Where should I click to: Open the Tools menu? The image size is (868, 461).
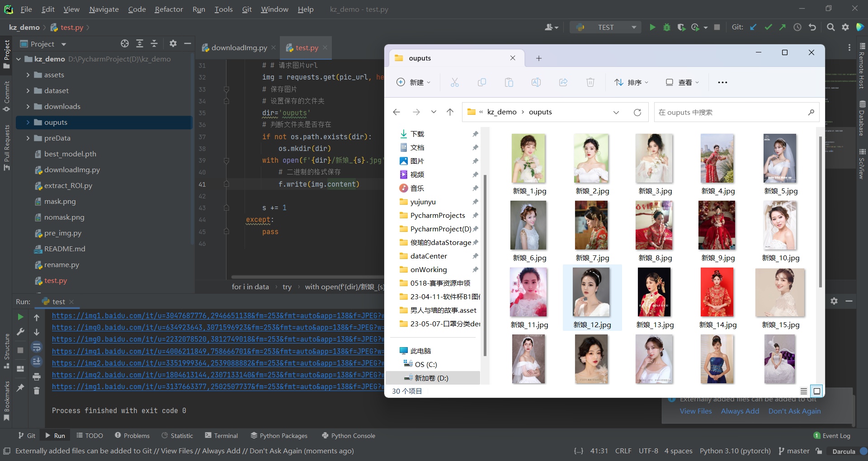pos(223,9)
